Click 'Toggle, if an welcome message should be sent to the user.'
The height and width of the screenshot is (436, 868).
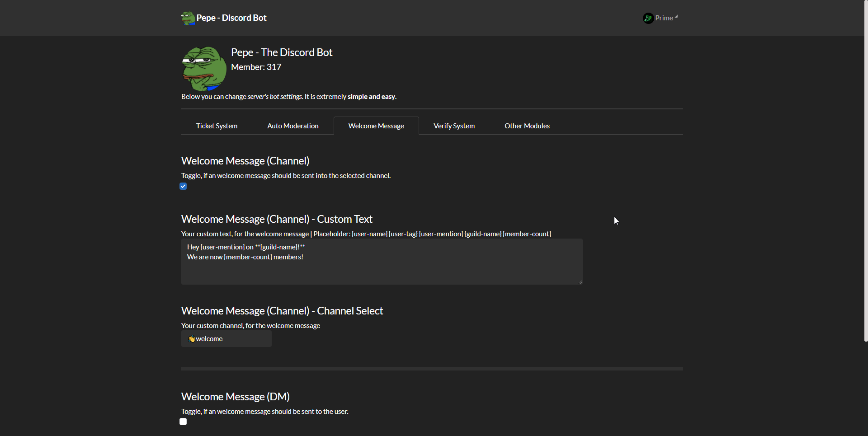click(265, 412)
